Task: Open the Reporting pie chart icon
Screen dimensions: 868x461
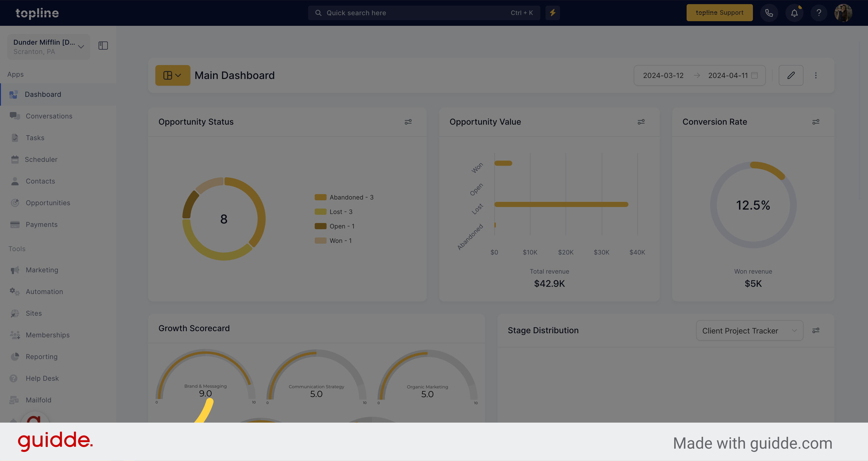Action: 15,356
